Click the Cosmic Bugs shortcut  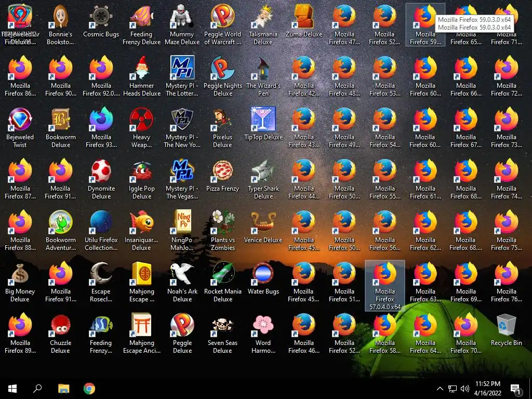101,21
